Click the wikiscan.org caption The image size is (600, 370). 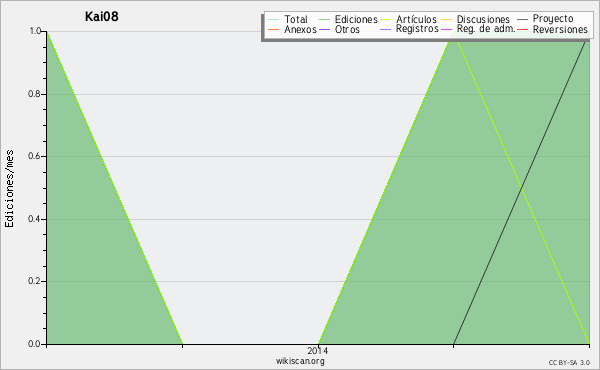pos(300,361)
